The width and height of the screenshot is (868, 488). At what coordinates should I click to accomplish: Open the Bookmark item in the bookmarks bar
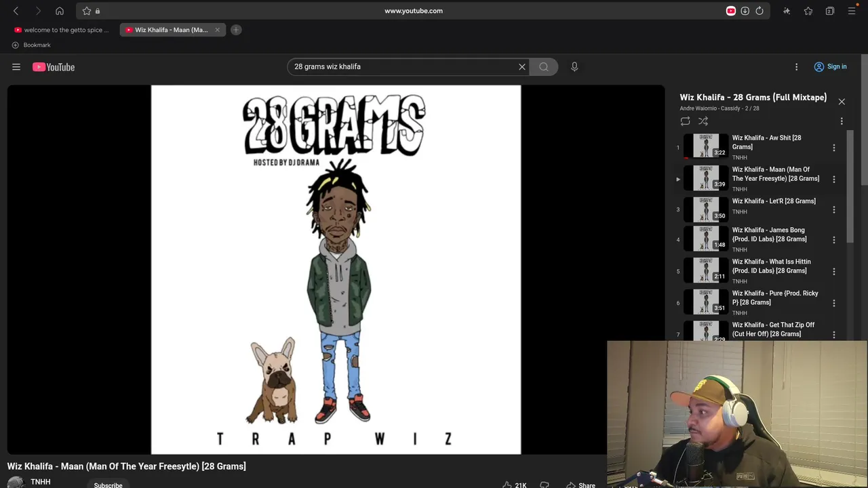pos(31,45)
